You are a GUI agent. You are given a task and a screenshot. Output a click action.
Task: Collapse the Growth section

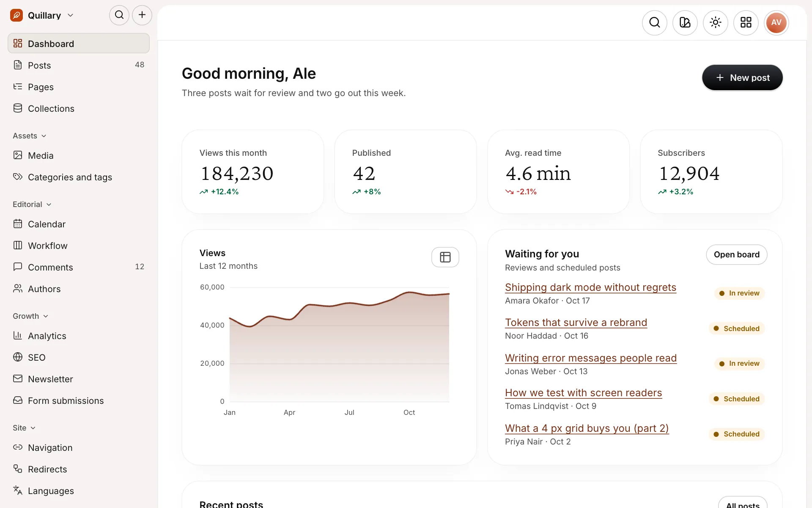pos(30,316)
